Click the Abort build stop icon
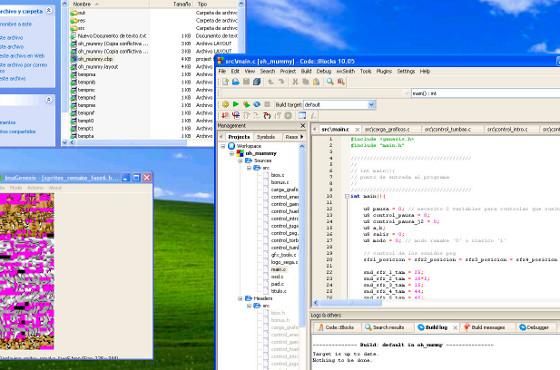The image size is (560, 370). tap(267, 104)
